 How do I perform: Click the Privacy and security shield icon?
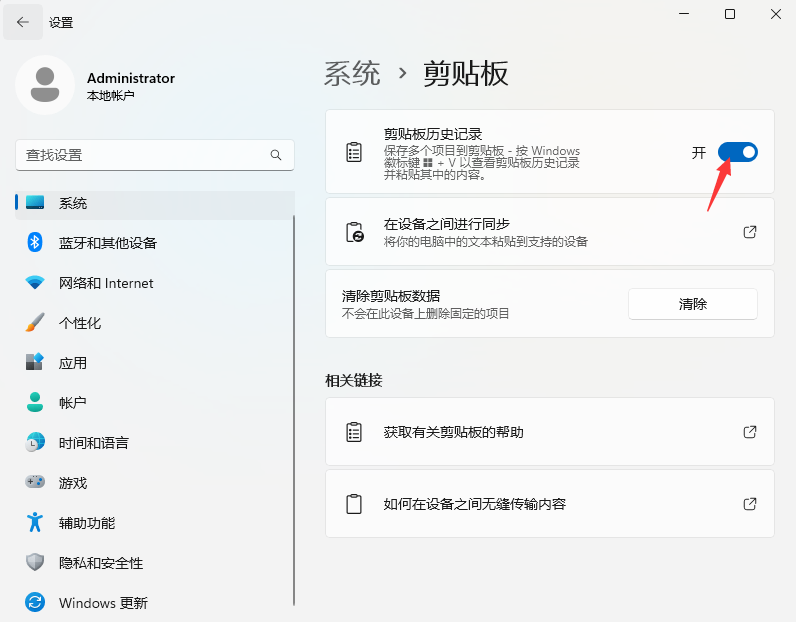[35, 563]
